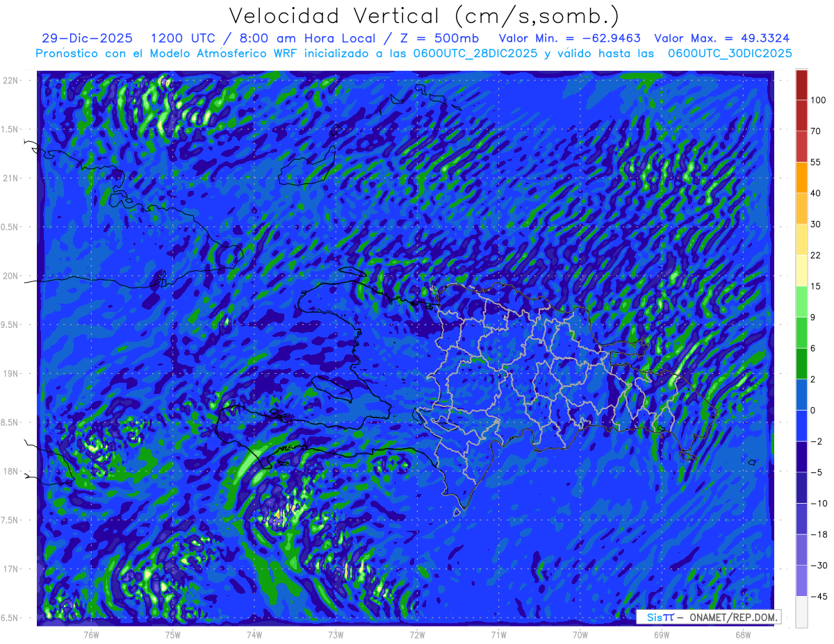
Task: Click the '70W' longitude axis label
Action: pos(580,634)
